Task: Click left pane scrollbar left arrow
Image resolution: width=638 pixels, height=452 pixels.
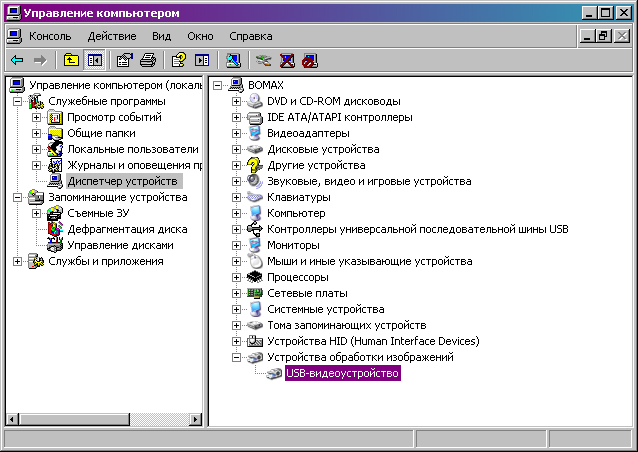Action: pos(12,419)
